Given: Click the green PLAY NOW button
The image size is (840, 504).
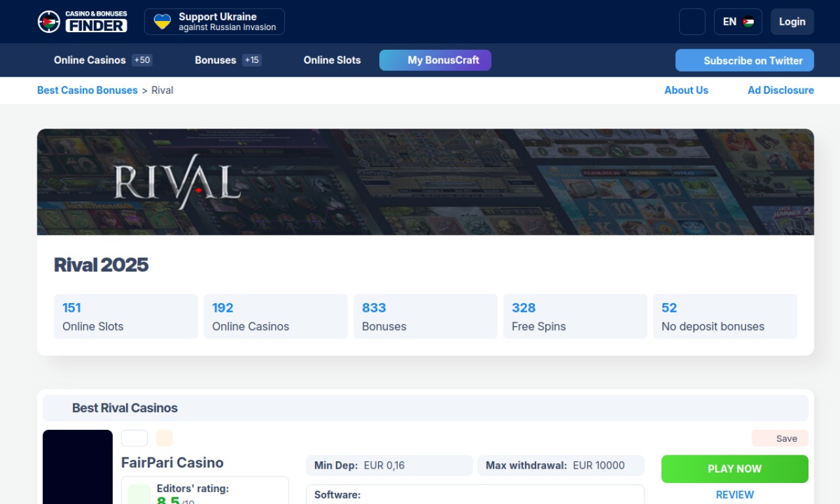Looking at the screenshot, I should coord(735,469).
